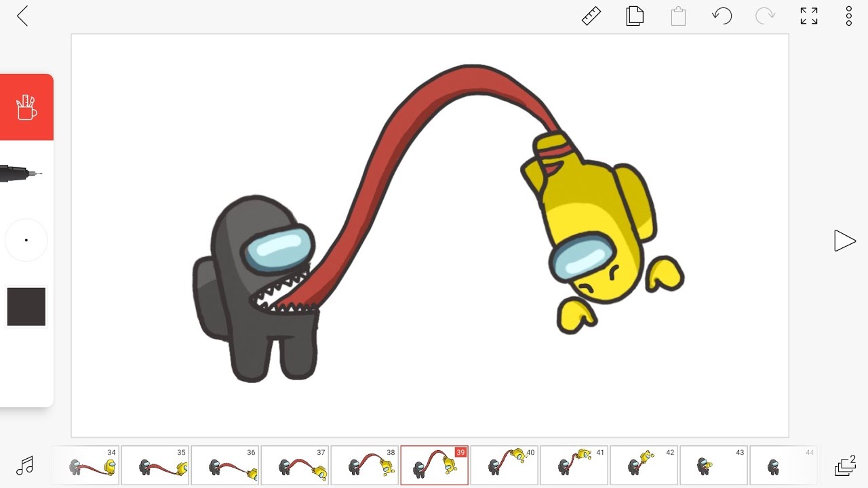Copy the current frame
Screen dimensions: 868x488
(635, 16)
